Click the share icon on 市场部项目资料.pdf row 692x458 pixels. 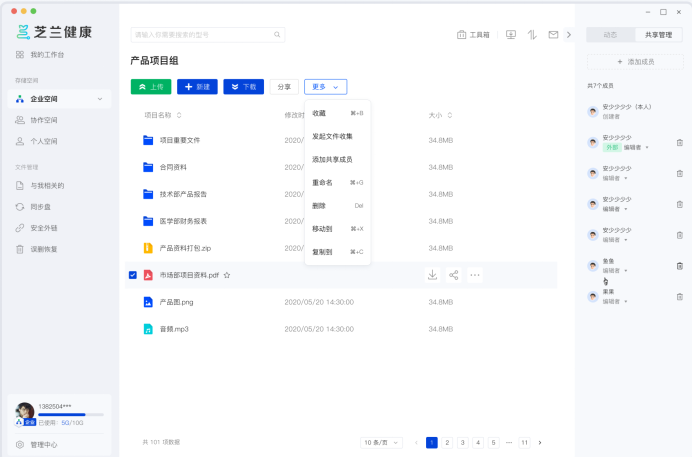(454, 274)
